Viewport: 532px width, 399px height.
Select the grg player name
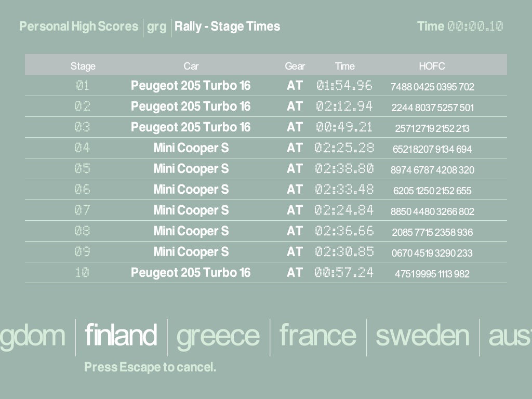156,26
